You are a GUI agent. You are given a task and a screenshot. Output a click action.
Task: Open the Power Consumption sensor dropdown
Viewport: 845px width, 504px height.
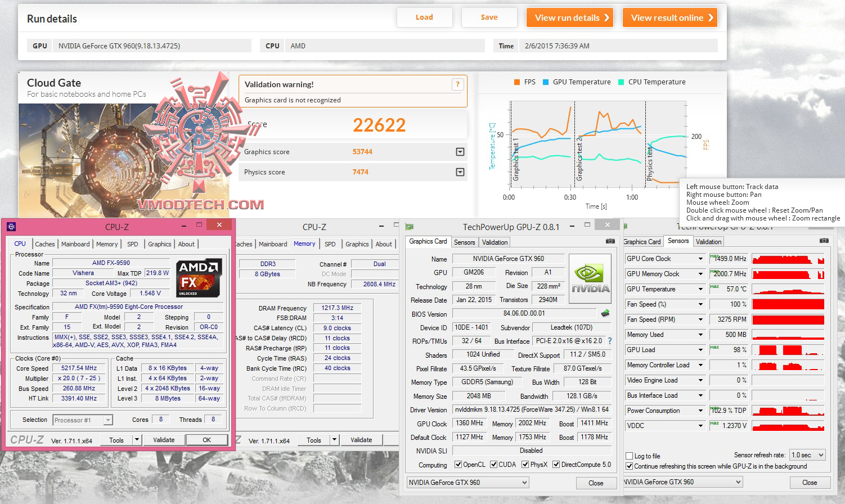click(x=700, y=411)
